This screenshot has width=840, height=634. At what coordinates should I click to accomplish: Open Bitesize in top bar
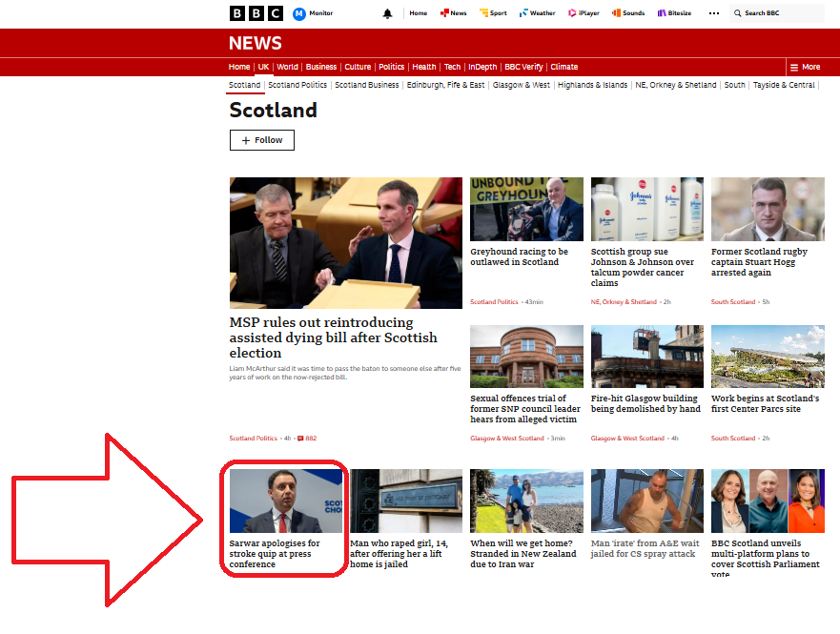[674, 12]
